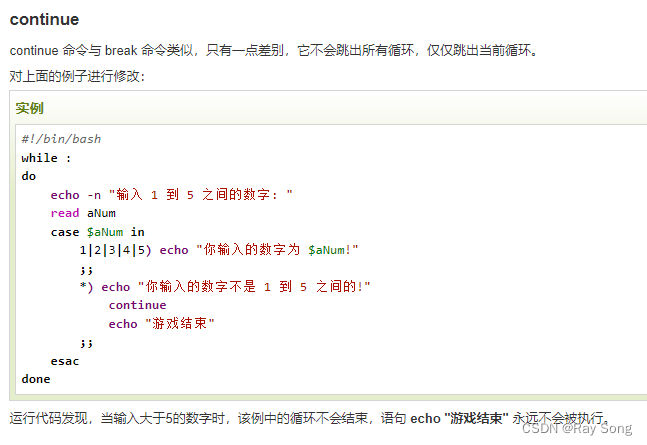
Task: Click the "esac" keyword line
Action: pos(65,361)
